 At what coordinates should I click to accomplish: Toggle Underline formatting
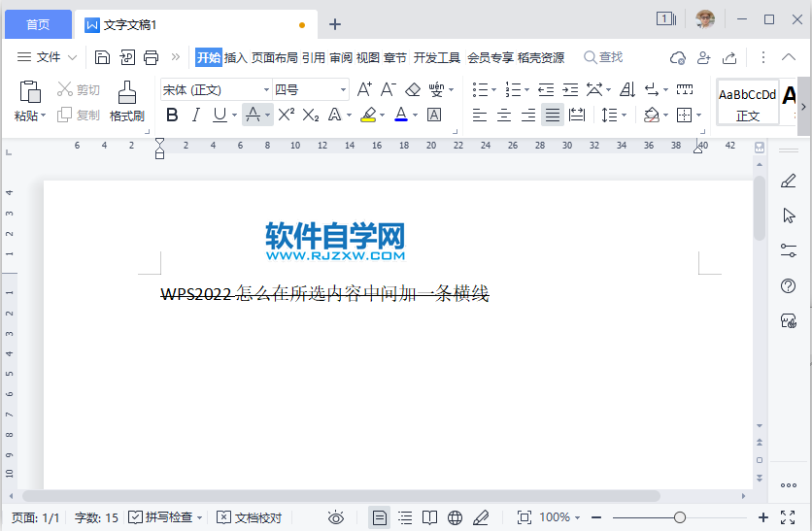tap(220, 115)
